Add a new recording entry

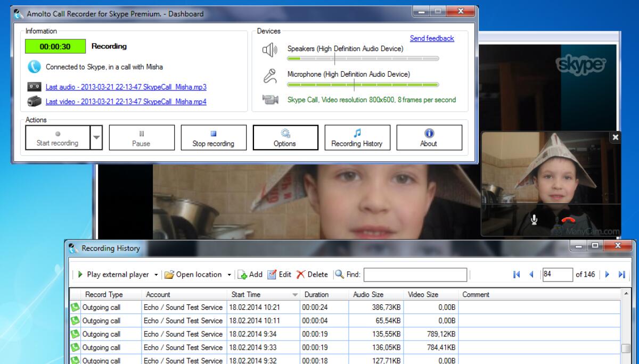[x=250, y=275]
